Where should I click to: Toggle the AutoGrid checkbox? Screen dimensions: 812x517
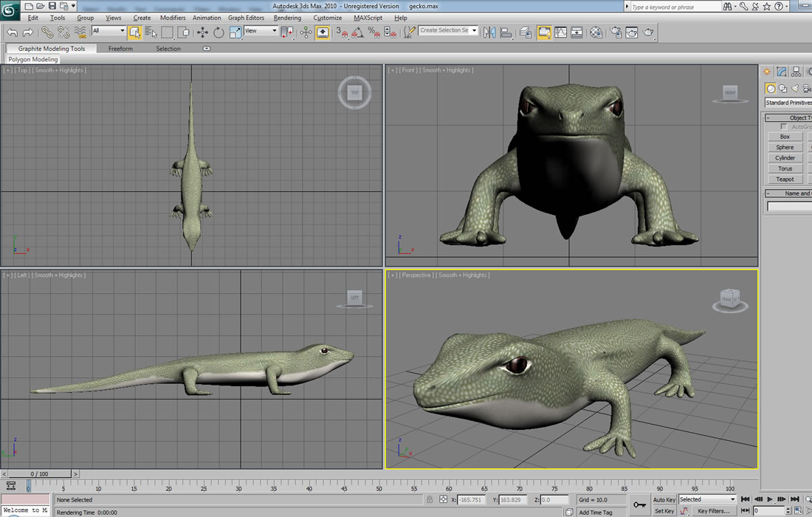tap(783, 127)
